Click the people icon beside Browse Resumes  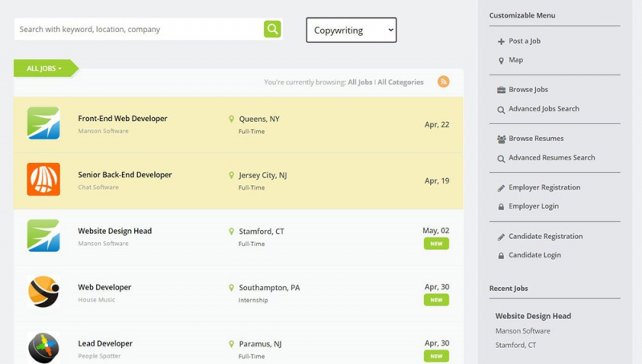(x=501, y=139)
